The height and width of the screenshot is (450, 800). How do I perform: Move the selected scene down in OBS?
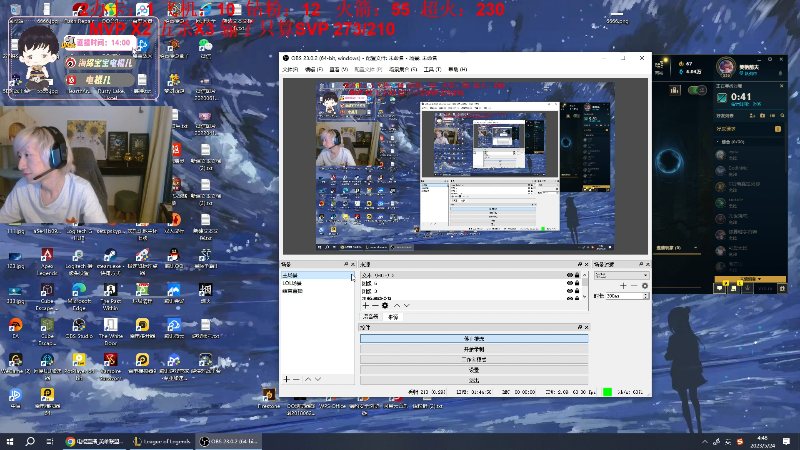coord(318,380)
